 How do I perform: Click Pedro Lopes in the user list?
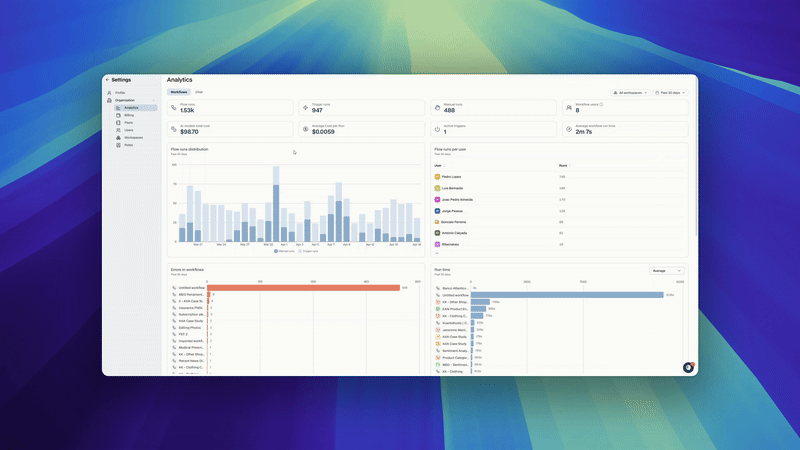[x=451, y=177]
